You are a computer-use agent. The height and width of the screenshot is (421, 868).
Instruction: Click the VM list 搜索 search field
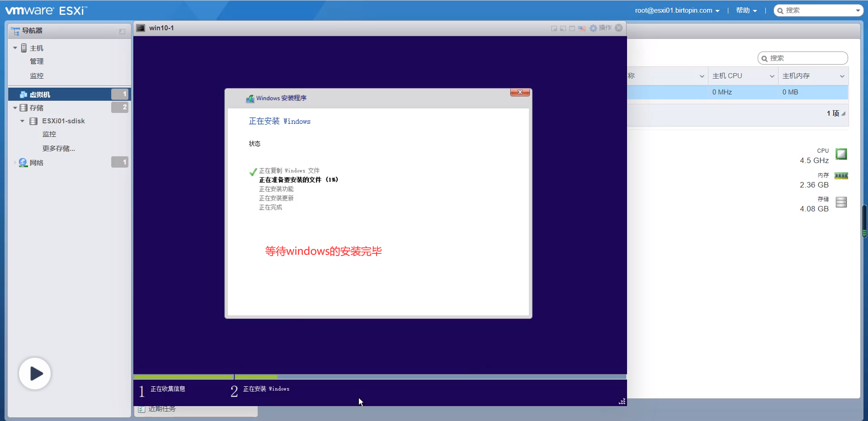click(802, 58)
